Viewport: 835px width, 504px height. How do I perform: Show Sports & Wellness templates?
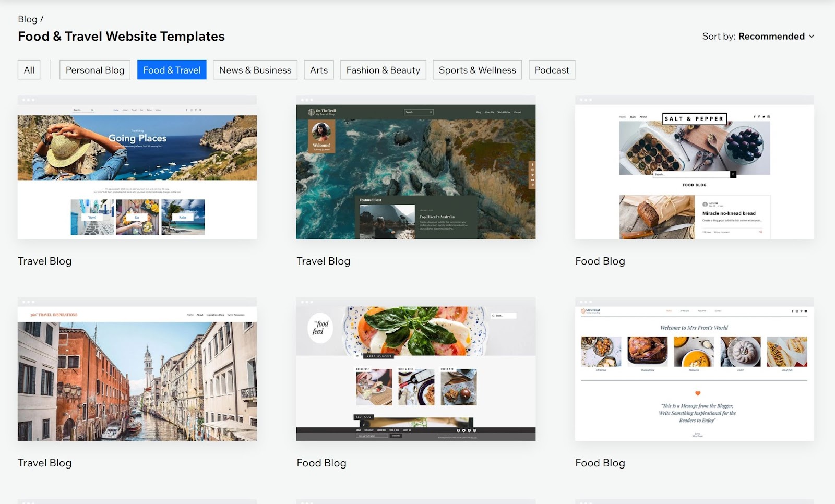click(476, 69)
